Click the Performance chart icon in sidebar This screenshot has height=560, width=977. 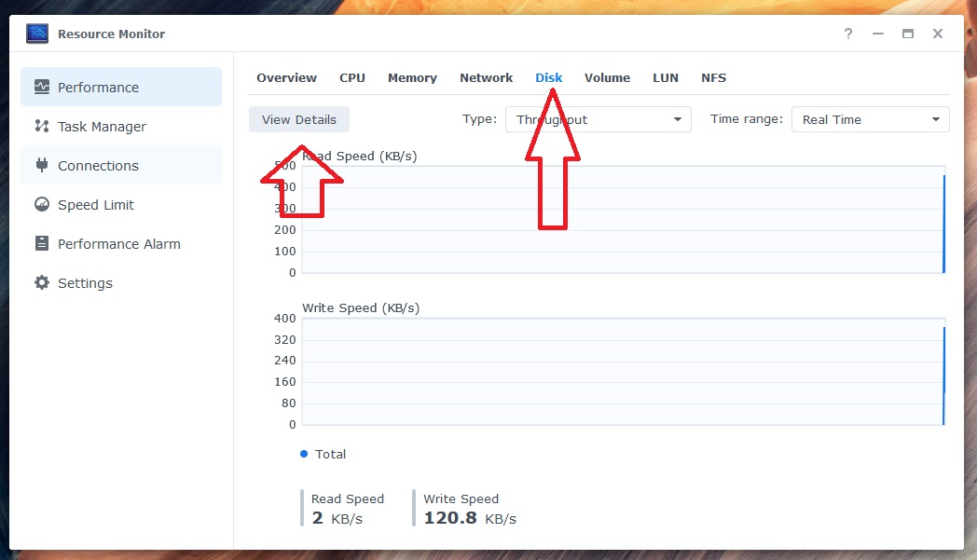point(41,87)
